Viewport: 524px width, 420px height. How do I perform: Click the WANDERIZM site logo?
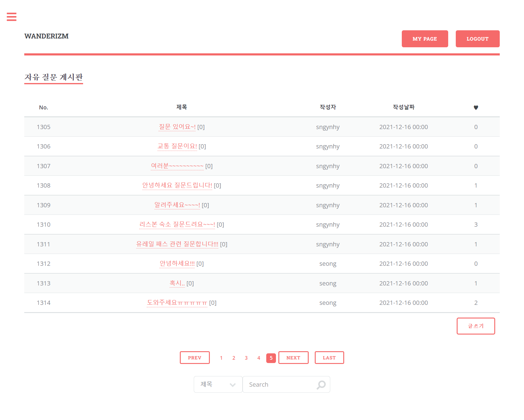pyautogui.click(x=46, y=36)
